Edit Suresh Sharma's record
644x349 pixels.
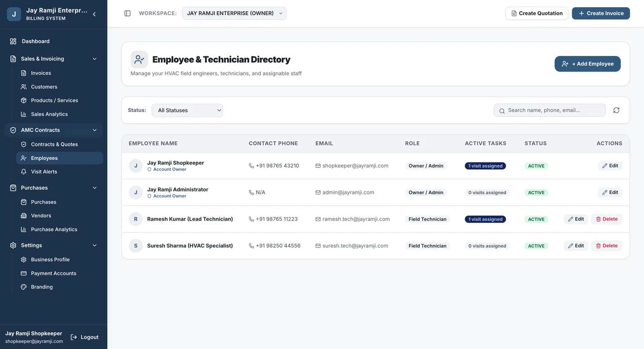point(576,246)
